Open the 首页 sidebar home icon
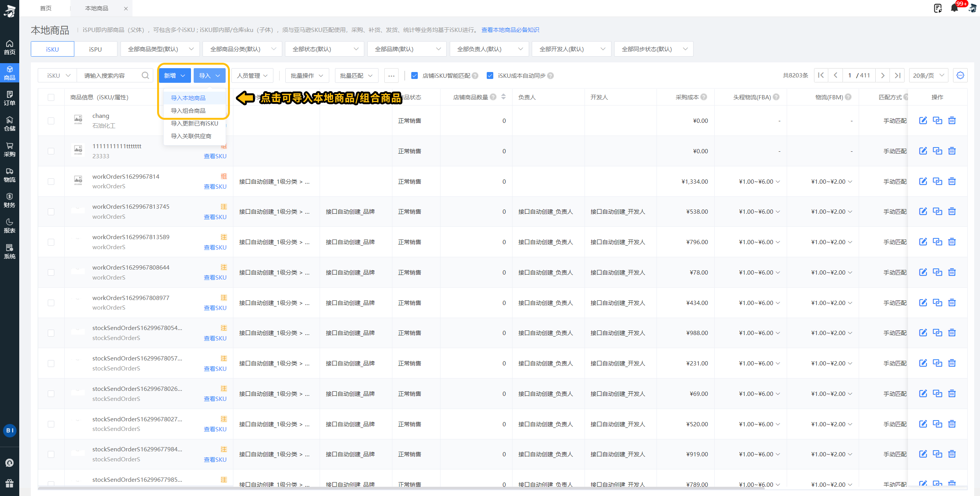The width and height of the screenshot is (980, 496). pos(10,47)
